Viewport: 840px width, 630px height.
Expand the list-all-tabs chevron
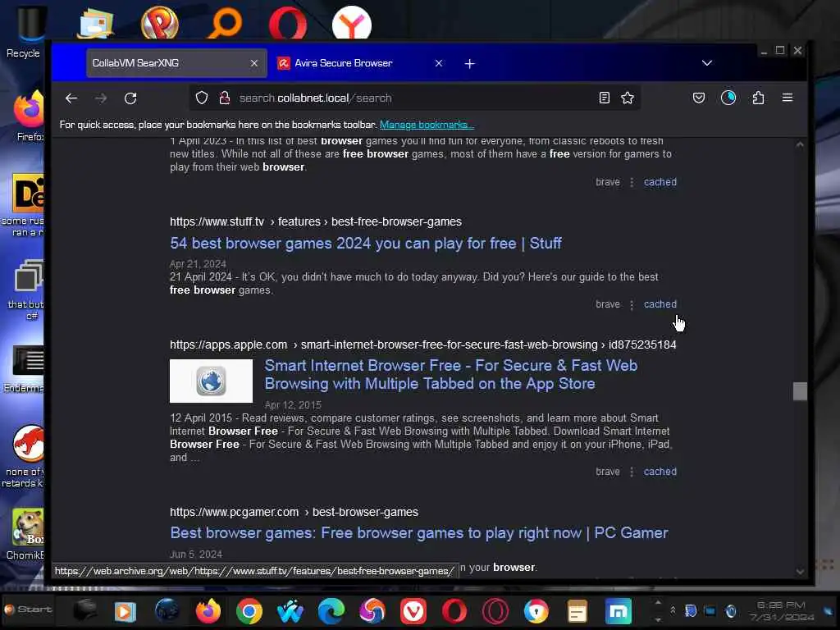click(x=707, y=63)
